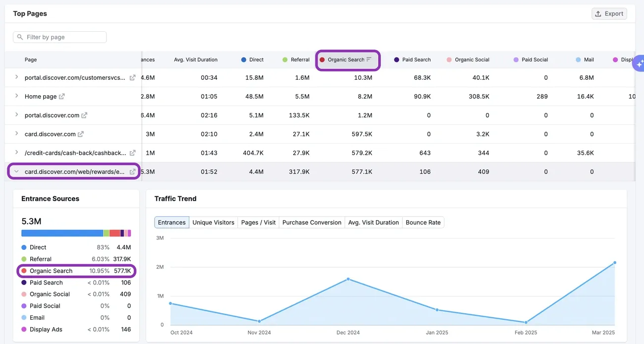Switch to the Unique Visitors tab

tap(214, 222)
